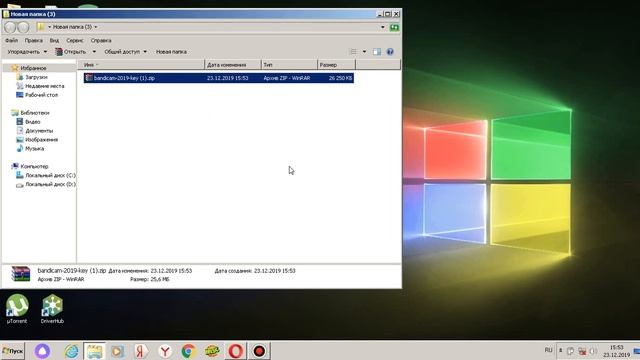Viewport: 640px width, 360px height.
Task: Select Компьютер in the navigation pane
Action: click(34, 167)
